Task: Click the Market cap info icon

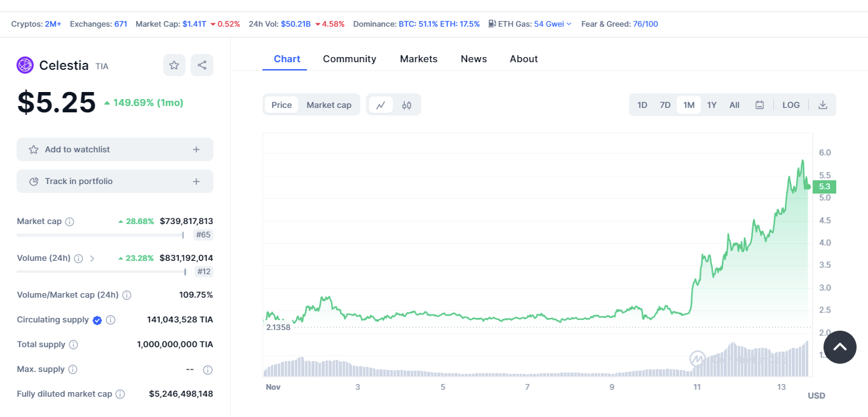Action: click(x=70, y=222)
